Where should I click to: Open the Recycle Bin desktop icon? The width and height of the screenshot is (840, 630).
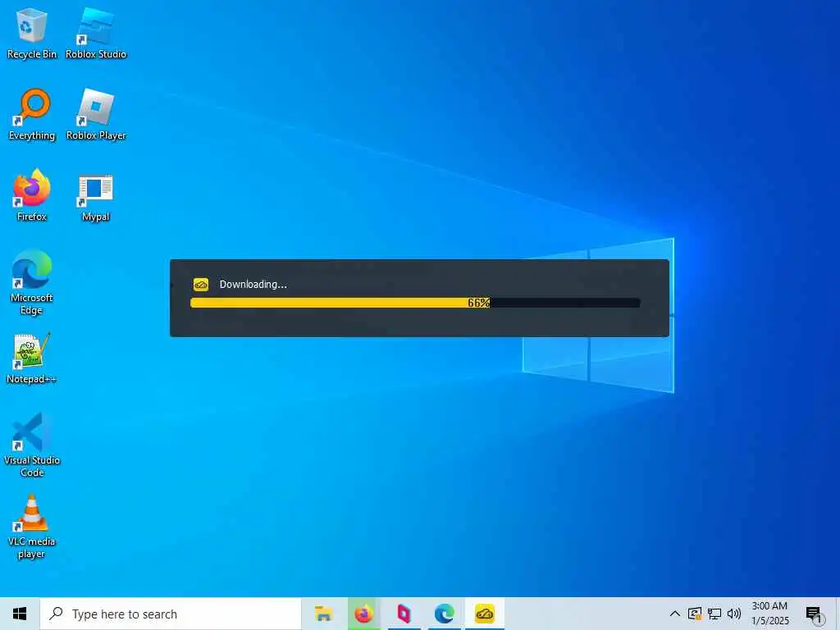(x=32, y=33)
